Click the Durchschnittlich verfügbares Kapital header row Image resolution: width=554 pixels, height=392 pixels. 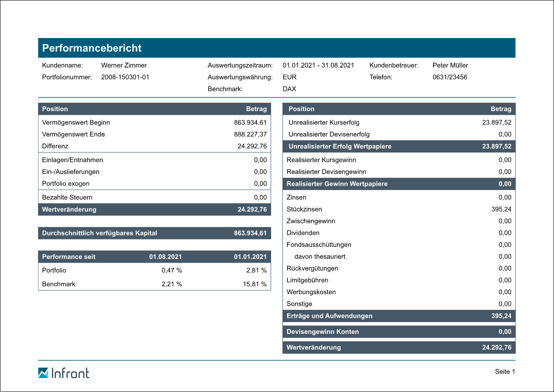154,233
